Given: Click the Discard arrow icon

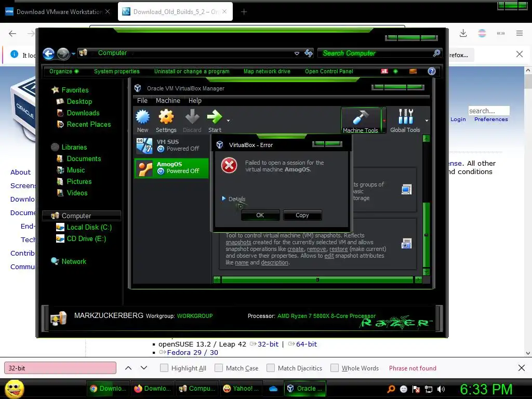Looking at the screenshot, I should (192, 117).
